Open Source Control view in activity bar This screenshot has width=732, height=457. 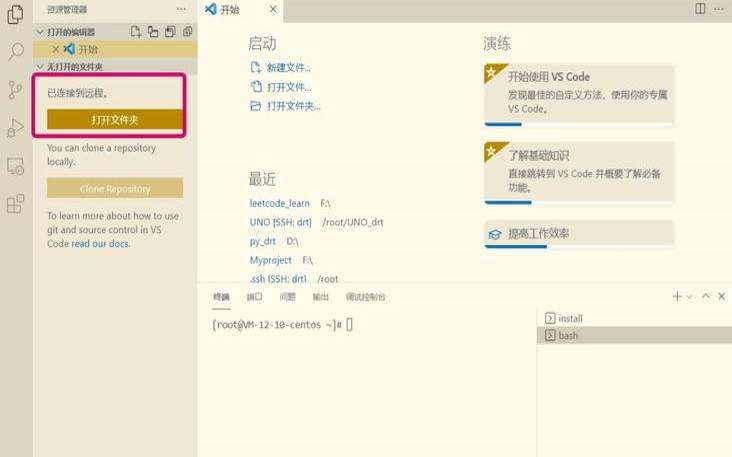pos(15,90)
